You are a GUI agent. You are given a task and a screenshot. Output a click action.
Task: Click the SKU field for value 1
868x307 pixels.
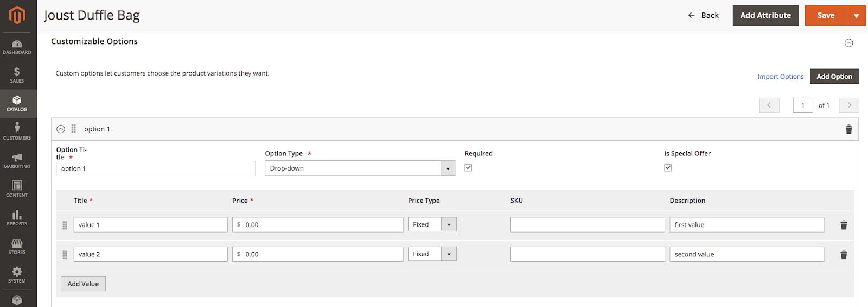[x=587, y=225]
